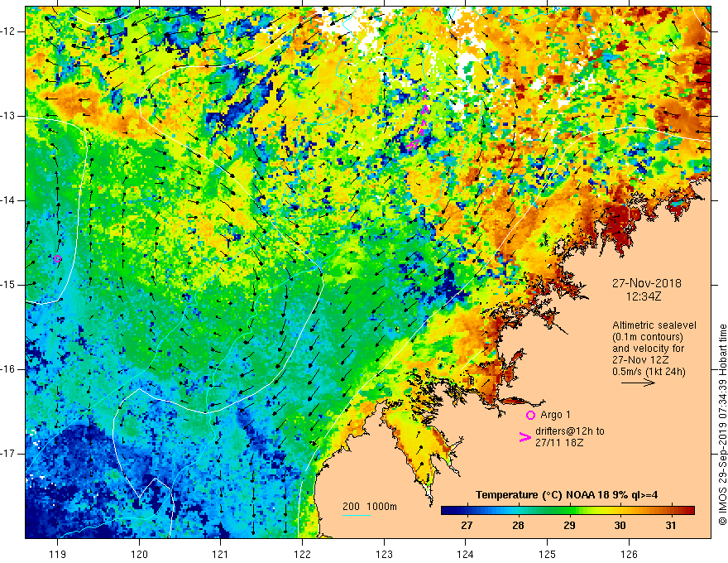Click the 12:34Z time label
The image size is (728, 563).
coord(643,296)
